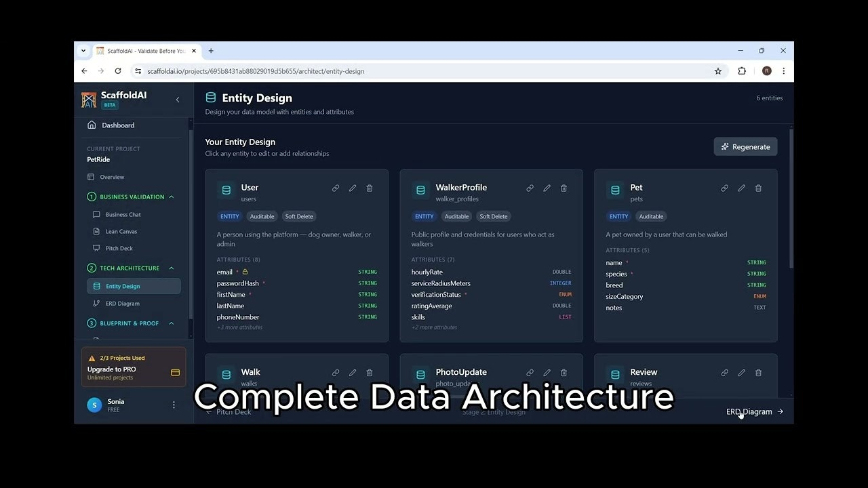Collapse the Blueprint & Proof section
The image size is (868, 488).
171,323
